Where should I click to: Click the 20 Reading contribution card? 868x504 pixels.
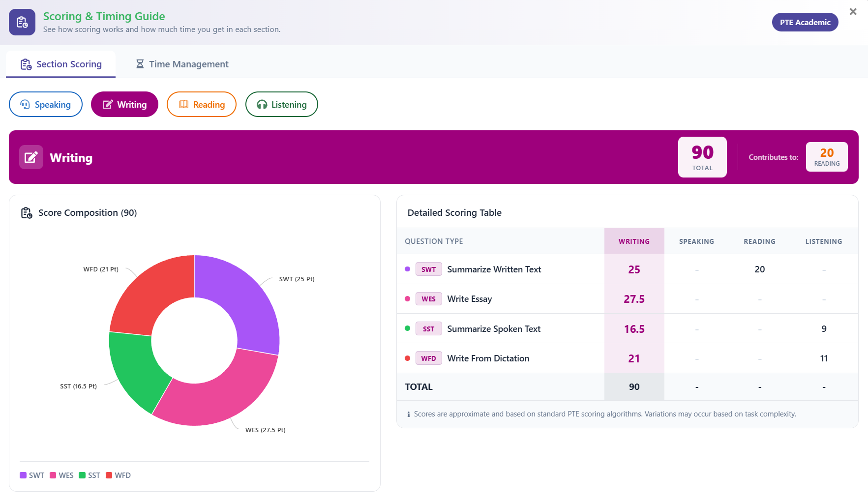826,157
